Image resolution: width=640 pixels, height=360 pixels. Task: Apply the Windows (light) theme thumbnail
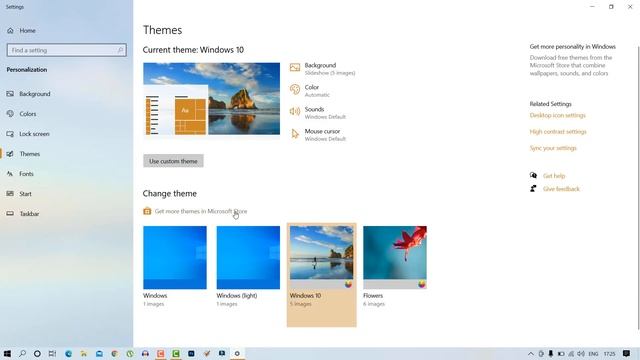pos(248,258)
